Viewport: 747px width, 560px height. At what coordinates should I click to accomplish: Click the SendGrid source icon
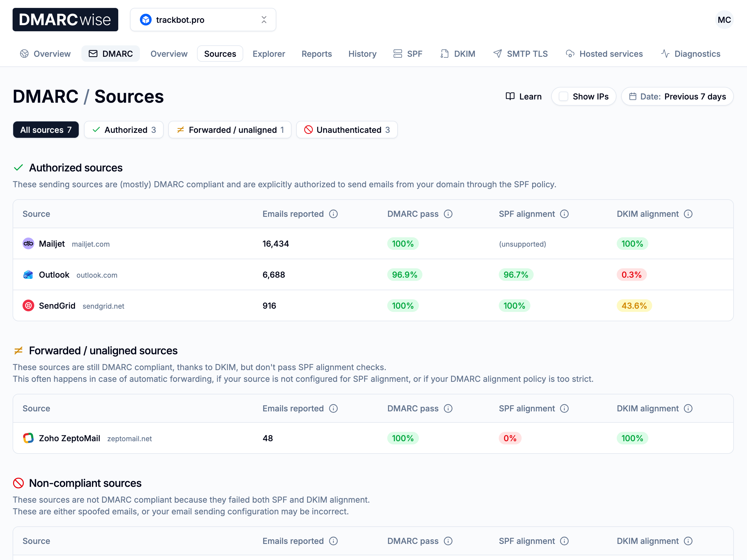pos(28,306)
